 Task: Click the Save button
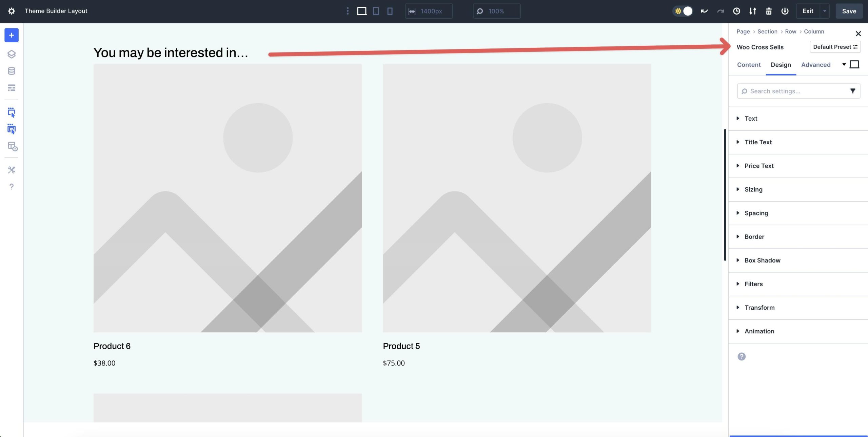[849, 11]
